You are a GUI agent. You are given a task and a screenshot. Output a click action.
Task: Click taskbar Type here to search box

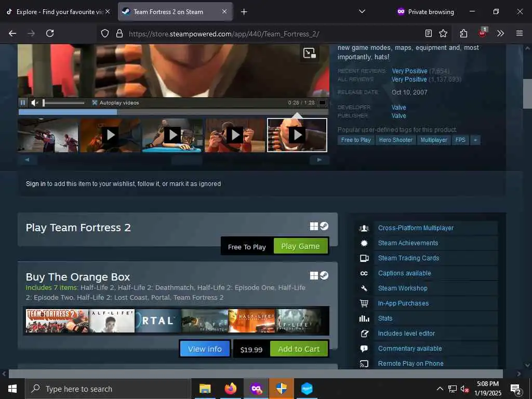[108, 389]
